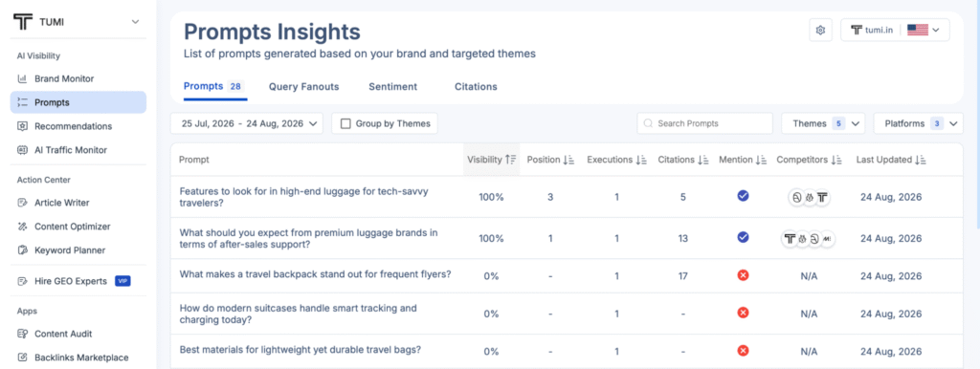Click the VIP badge
Image resolution: width=980 pixels, height=369 pixels.
click(x=122, y=281)
